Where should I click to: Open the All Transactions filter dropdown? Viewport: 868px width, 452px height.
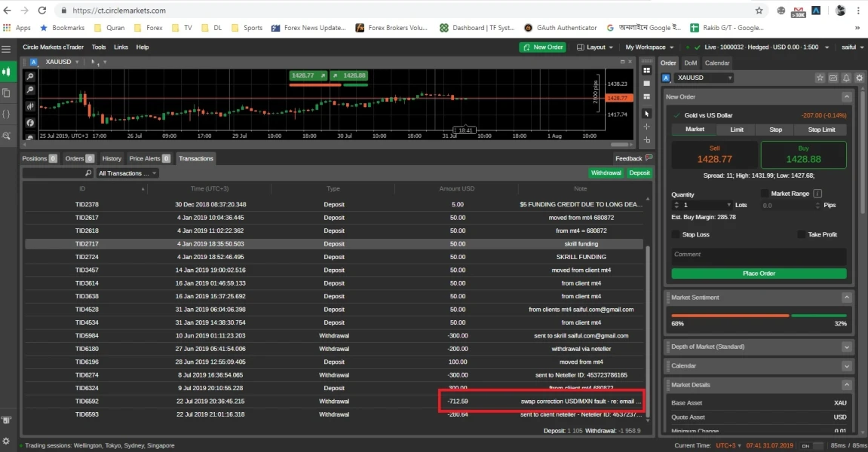click(127, 173)
